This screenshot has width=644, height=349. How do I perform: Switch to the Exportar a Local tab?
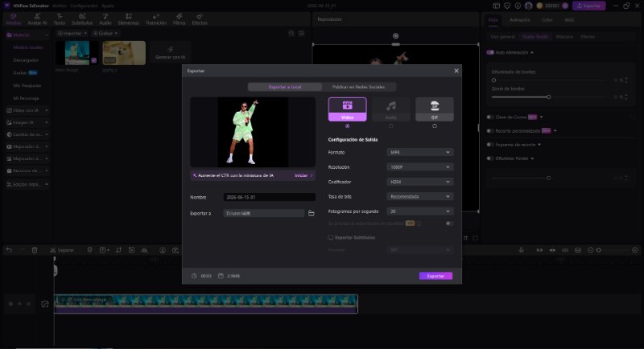[x=285, y=87]
